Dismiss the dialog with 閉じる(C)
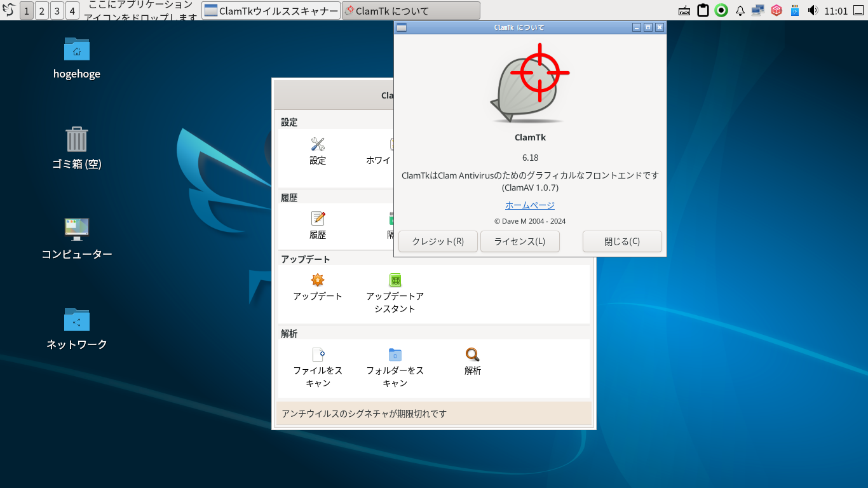The width and height of the screenshot is (868, 488). [622, 241]
